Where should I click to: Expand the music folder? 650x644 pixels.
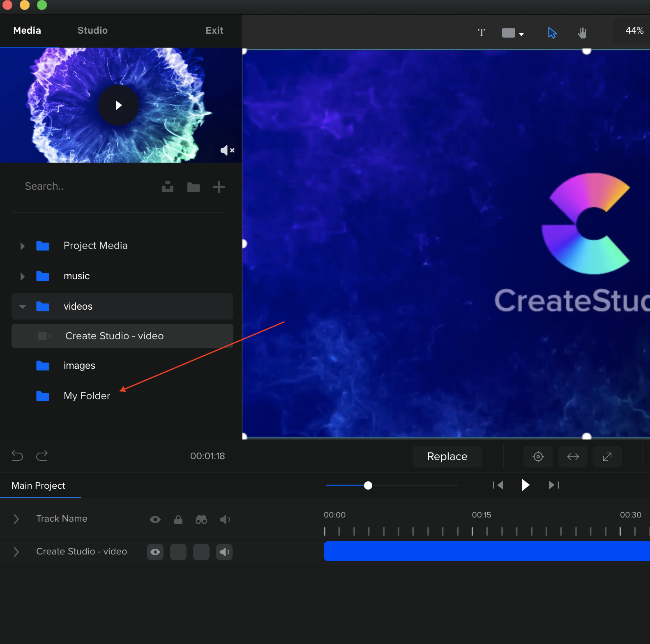click(x=23, y=276)
